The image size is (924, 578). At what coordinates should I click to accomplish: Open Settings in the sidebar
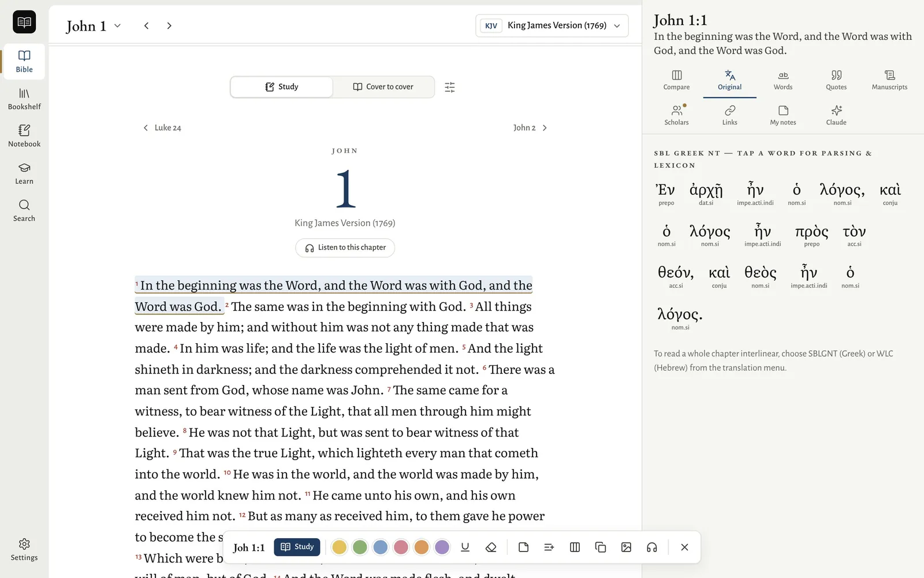pyautogui.click(x=24, y=550)
